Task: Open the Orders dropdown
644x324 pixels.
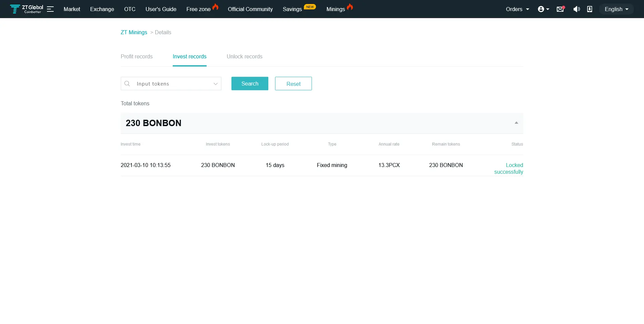Action: (518, 9)
